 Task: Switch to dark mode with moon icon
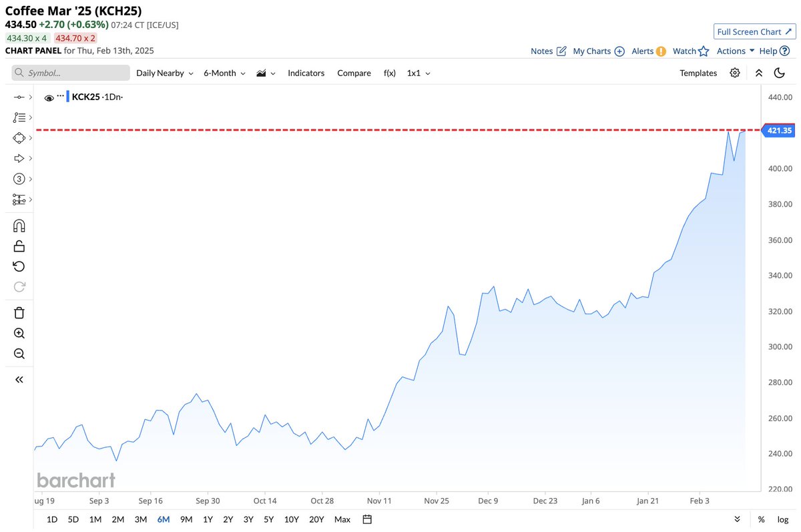point(779,73)
